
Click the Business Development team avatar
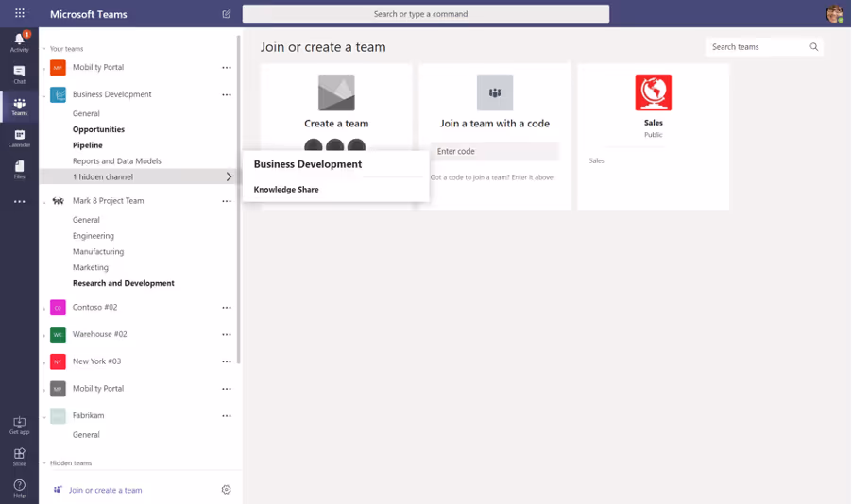click(x=58, y=94)
